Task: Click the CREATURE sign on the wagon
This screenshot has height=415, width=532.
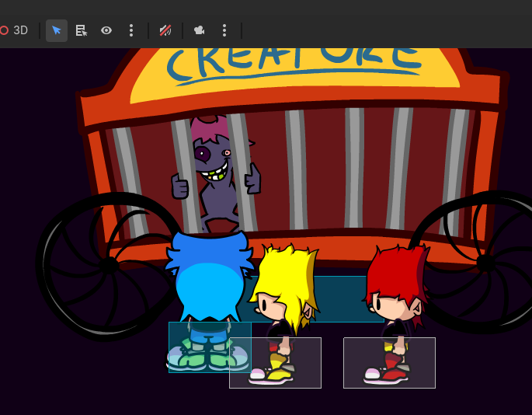Action: coord(294,66)
